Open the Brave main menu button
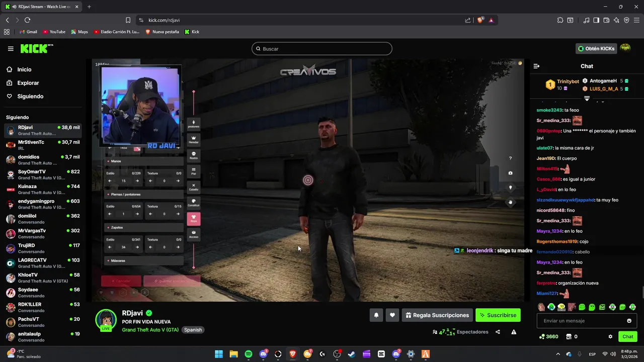644x362 pixels. point(636,20)
